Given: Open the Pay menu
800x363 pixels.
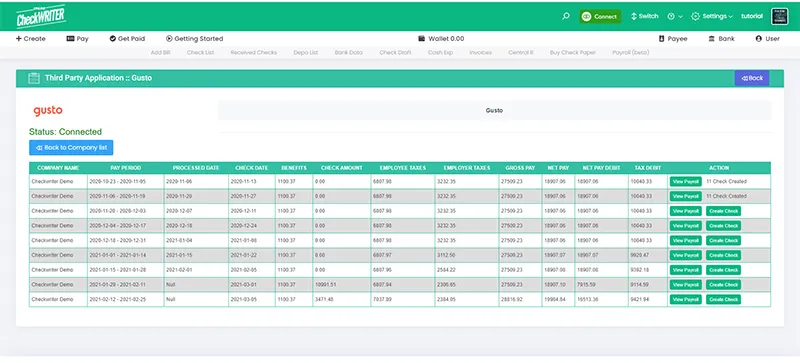Looking at the screenshot, I should coord(78,38).
